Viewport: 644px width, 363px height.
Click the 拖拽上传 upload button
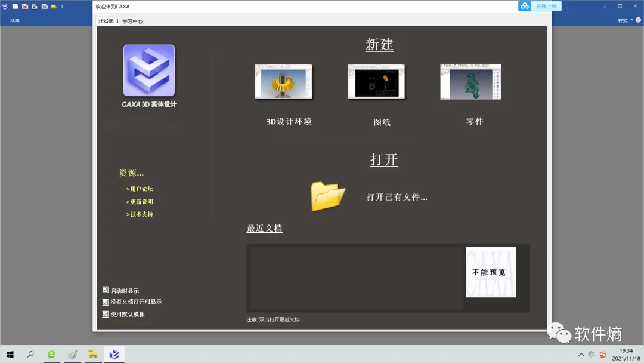pyautogui.click(x=547, y=6)
